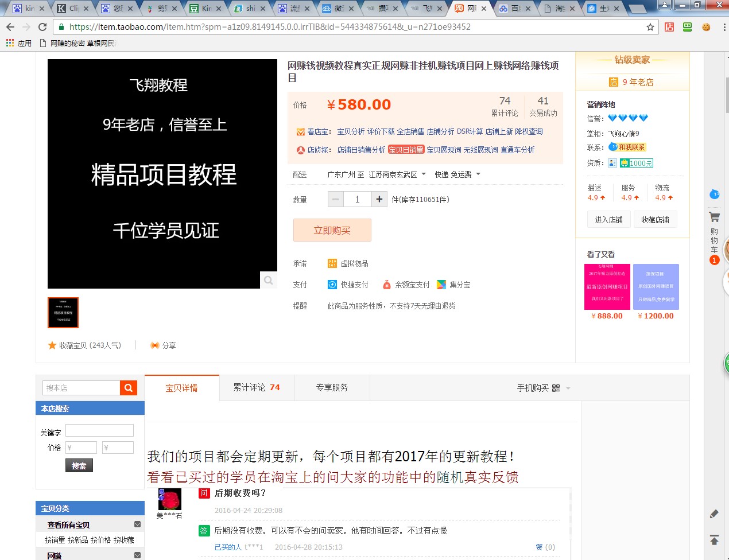This screenshot has width=729, height=560.
Task: Reload the page using browser refresh icon
Action: tap(42, 27)
